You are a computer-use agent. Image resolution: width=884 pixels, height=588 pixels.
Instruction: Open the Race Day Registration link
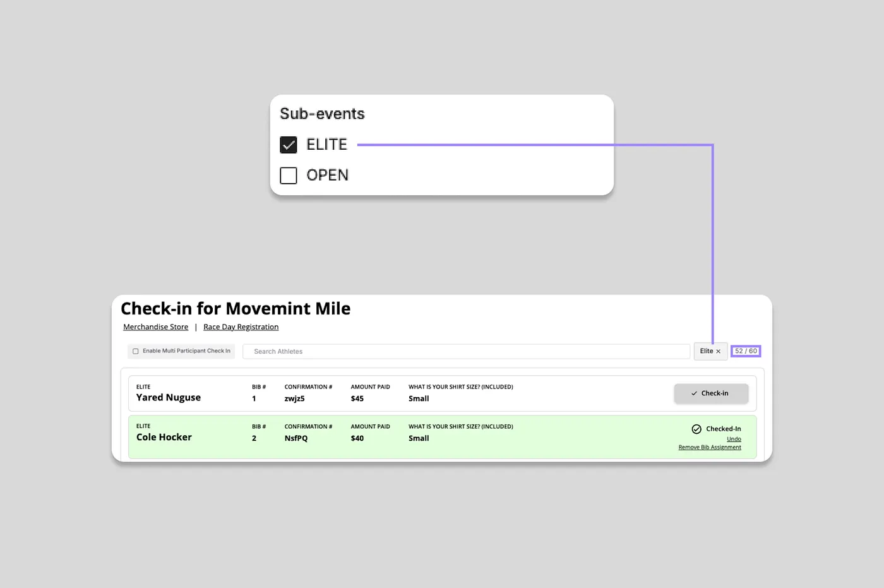[241, 327]
